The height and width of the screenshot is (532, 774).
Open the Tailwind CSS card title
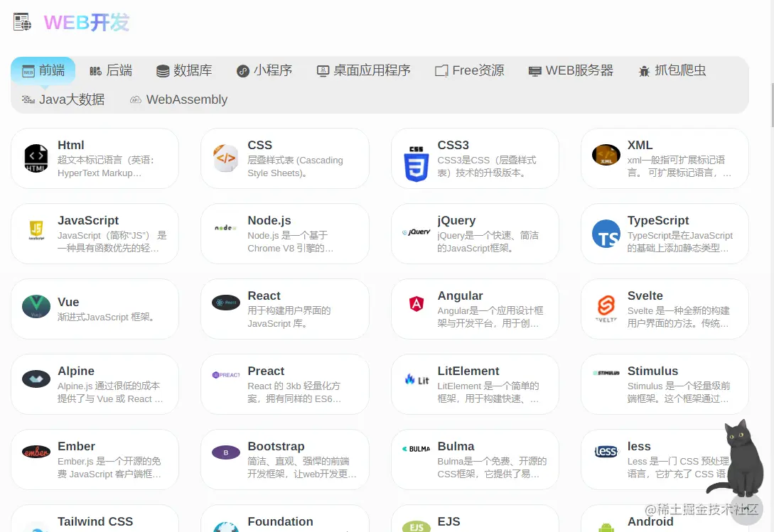95,521
